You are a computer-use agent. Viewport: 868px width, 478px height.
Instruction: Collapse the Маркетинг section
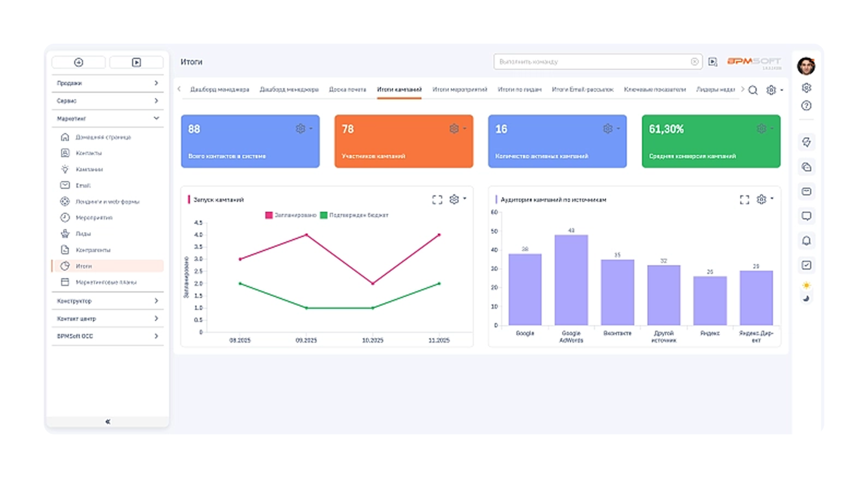(x=108, y=118)
